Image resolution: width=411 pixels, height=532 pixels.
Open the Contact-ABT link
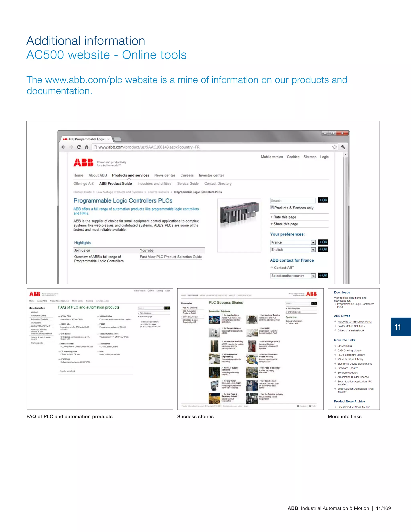284,268
